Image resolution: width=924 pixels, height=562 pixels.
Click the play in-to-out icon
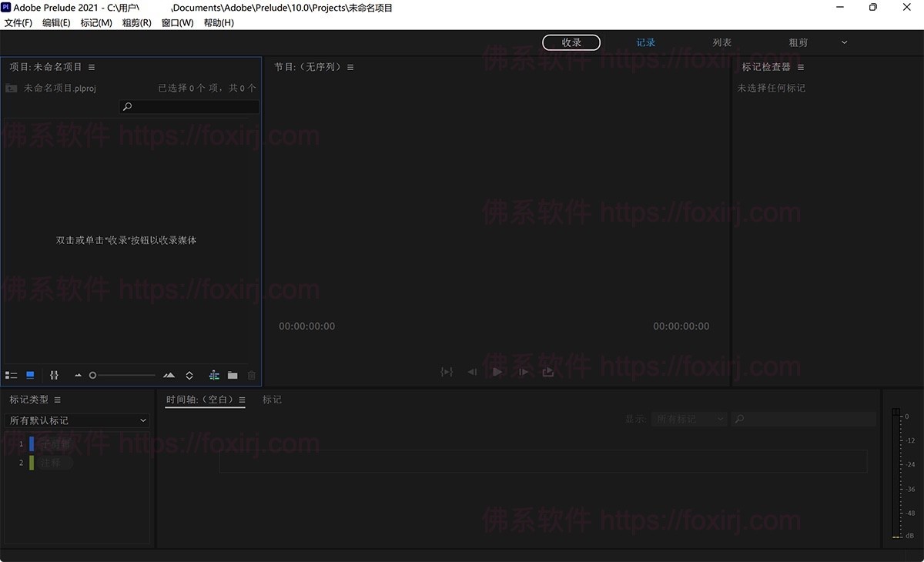[x=447, y=371]
